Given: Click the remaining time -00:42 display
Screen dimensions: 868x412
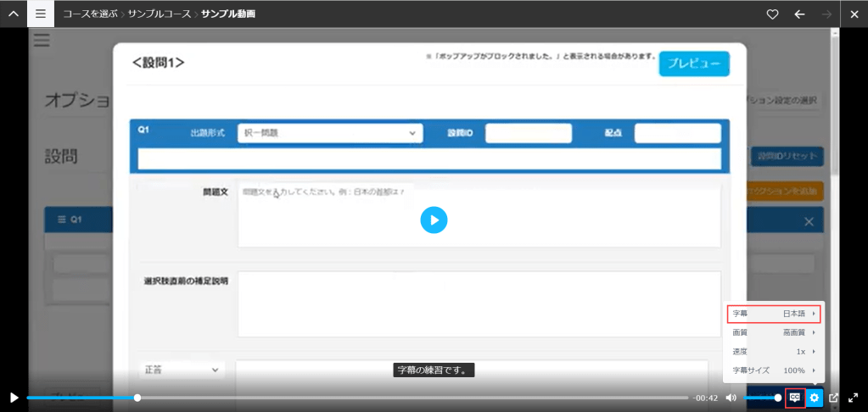Looking at the screenshot, I should pyautogui.click(x=705, y=398).
